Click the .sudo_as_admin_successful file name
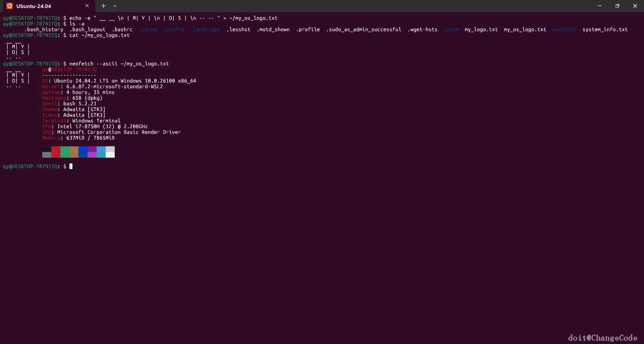The width and height of the screenshot is (644, 344). click(364, 30)
